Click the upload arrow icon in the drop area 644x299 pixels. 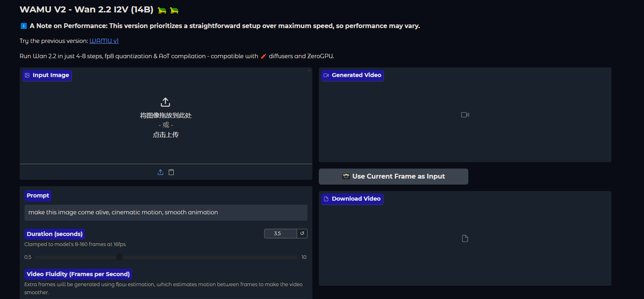click(165, 102)
